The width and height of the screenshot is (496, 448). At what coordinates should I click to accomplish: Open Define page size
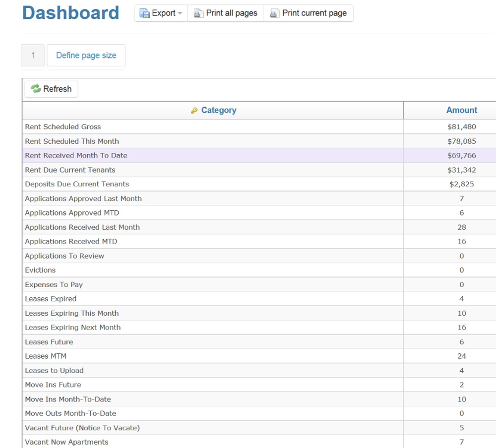point(86,56)
